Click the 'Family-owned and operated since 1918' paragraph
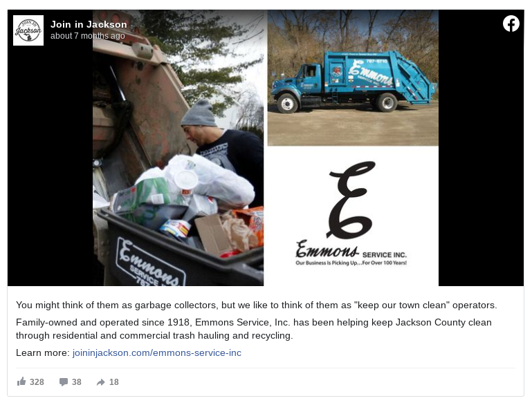The width and height of the screenshot is (532, 405). 254,329
